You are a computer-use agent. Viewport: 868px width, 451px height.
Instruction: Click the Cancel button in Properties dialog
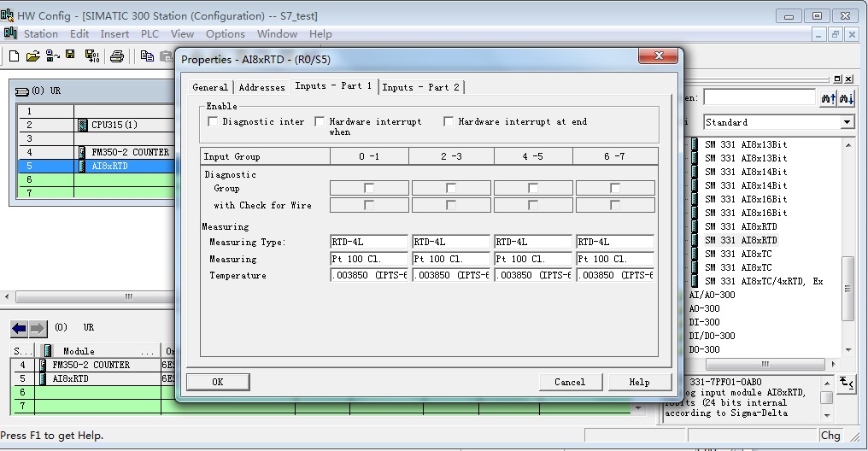pyautogui.click(x=570, y=382)
